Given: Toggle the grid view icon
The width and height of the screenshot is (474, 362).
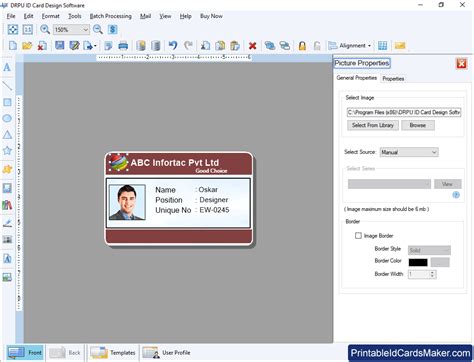Looking at the screenshot, I should click(x=382, y=46).
